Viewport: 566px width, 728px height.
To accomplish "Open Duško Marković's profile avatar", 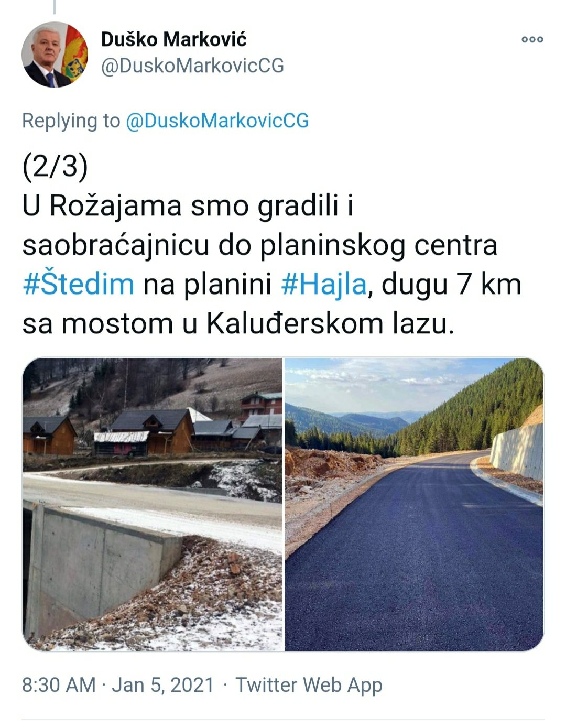I will (55, 55).
